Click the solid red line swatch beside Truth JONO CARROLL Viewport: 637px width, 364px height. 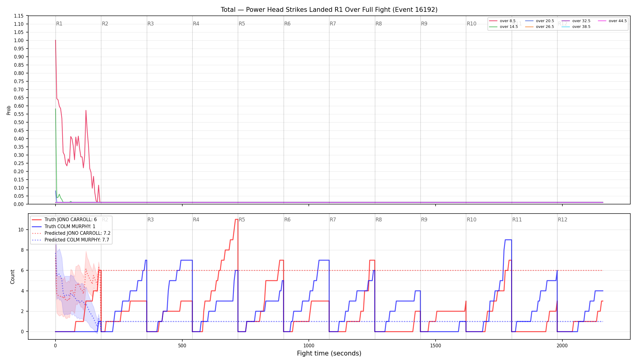[x=37, y=220]
